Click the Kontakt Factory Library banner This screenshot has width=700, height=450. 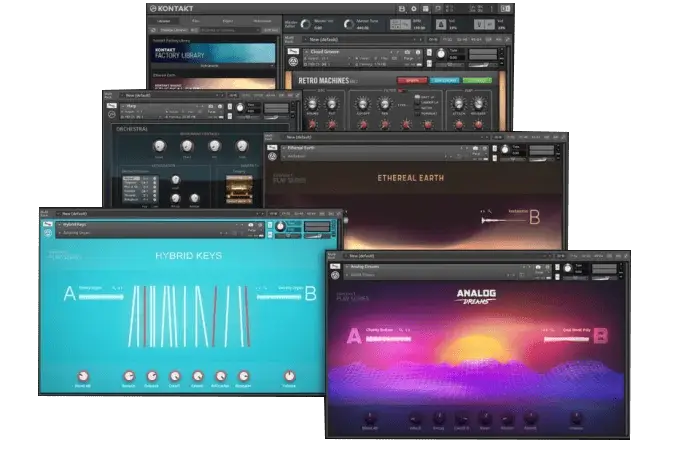point(213,53)
